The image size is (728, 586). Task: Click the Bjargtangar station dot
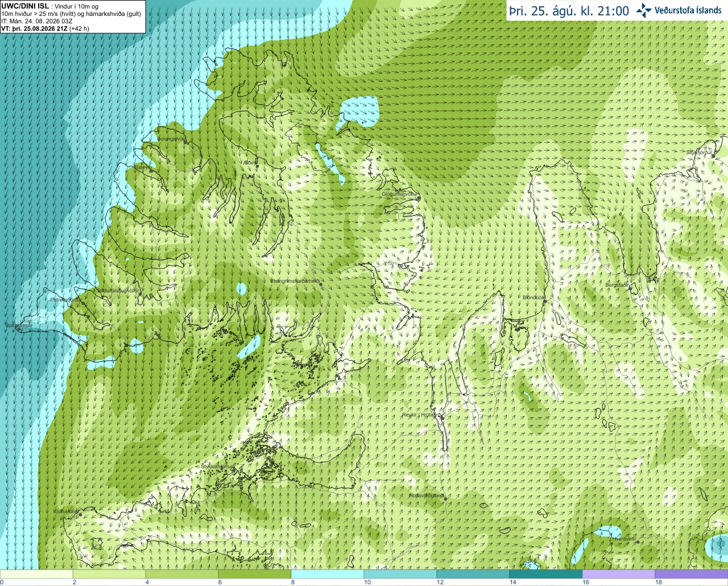(x=19, y=329)
